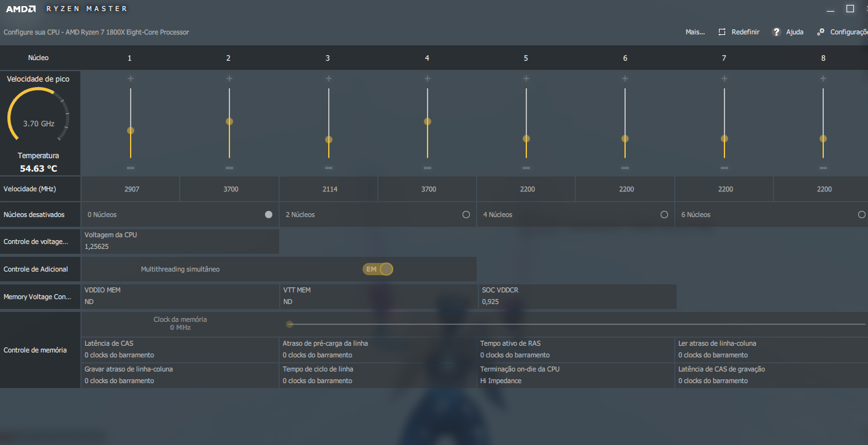Screen dimensions: 868x445
Task: Click Atraso de pré-carga da linha field
Action: 378,349
